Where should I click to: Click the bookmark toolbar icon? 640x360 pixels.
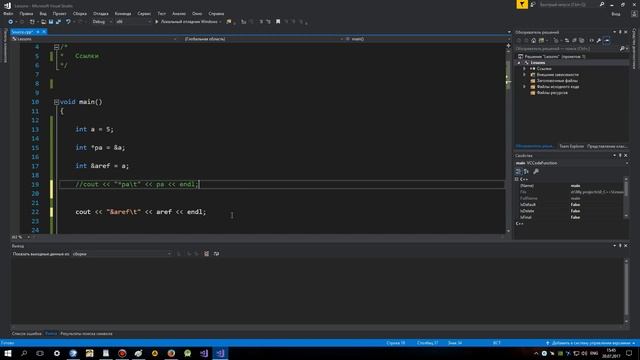tap(278, 22)
